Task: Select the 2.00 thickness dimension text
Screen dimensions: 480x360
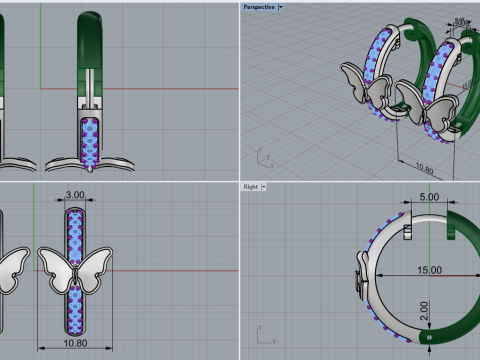Action: tap(424, 311)
